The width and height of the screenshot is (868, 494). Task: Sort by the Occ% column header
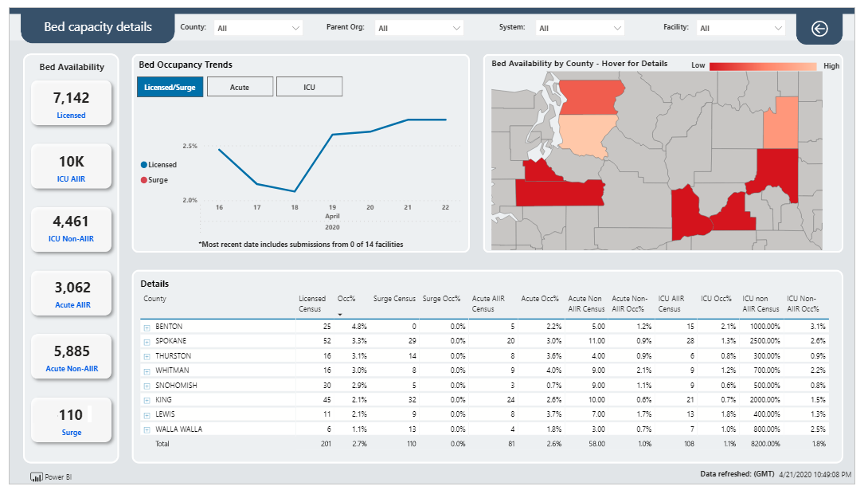tap(346, 299)
